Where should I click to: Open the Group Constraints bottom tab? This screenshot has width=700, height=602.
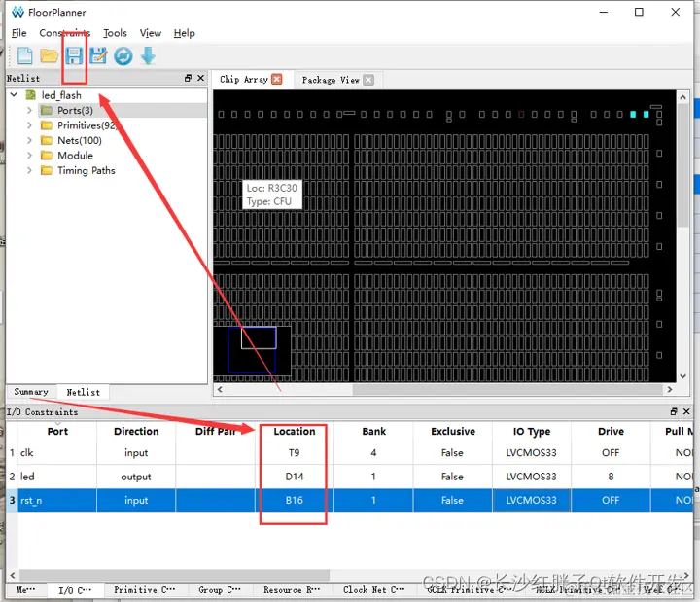click(219, 590)
